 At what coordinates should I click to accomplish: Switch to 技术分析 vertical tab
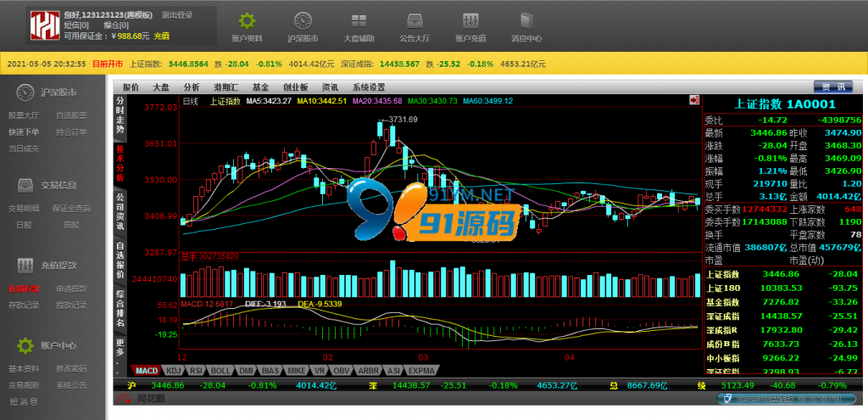tap(120, 164)
